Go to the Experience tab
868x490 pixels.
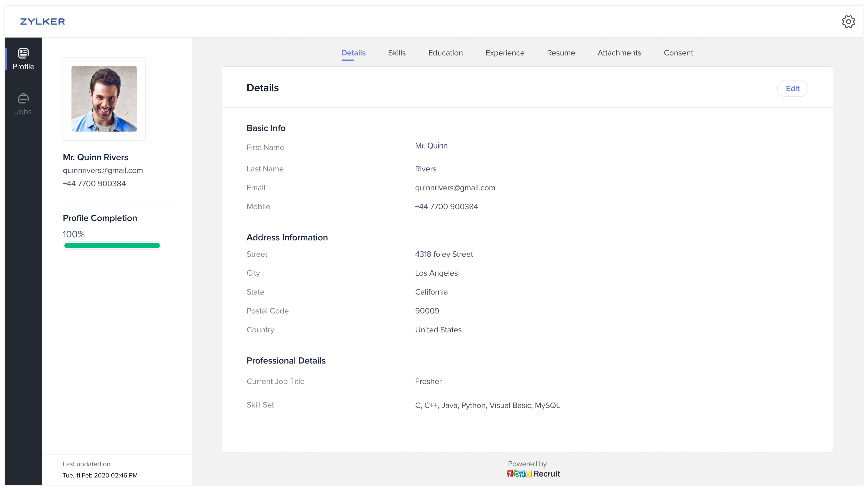[504, 53]
